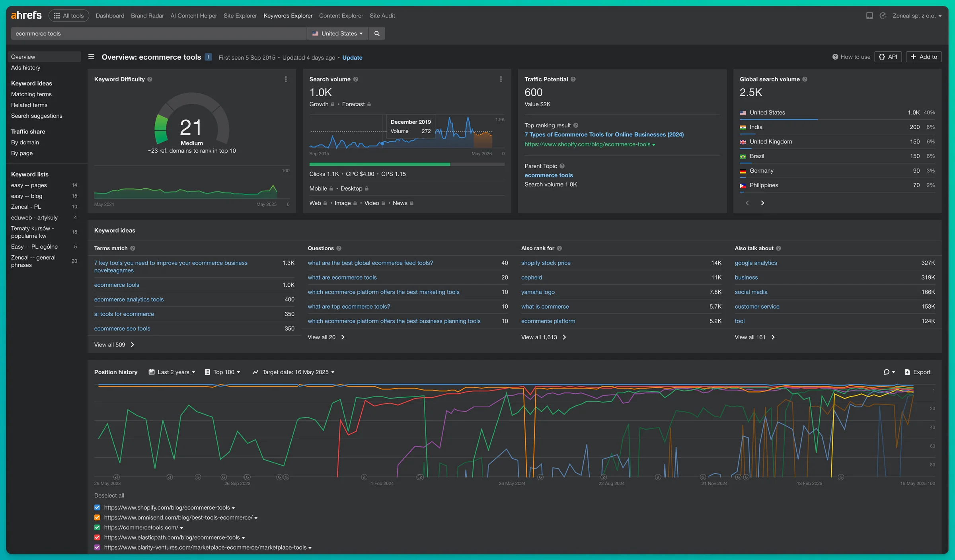Image resolution: width=955 pixels, height=560 pixels.
Task: Click the Add to button
Action: tap(924, 57)
